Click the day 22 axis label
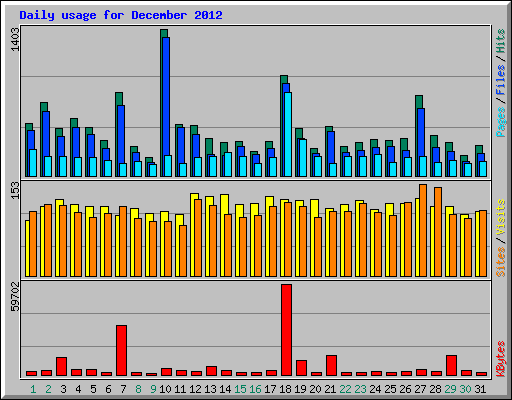512x400 pixels. click(x=345, y=389)
